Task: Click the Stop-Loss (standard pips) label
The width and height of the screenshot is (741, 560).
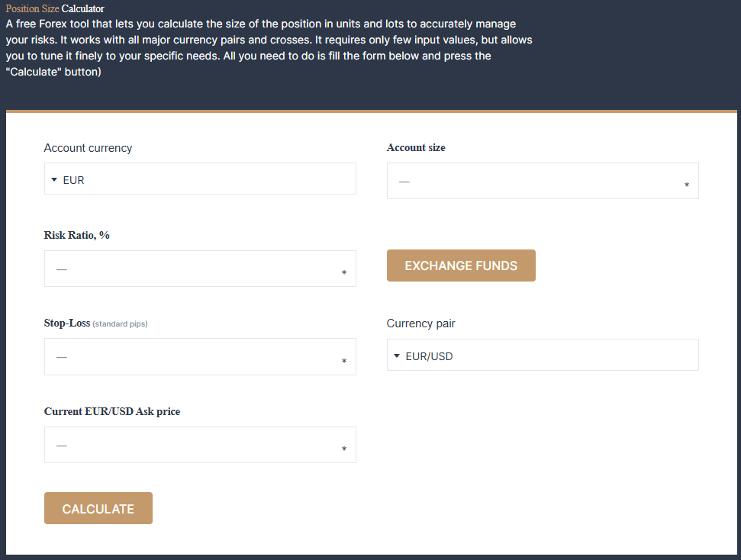Action: coord(96,323)
